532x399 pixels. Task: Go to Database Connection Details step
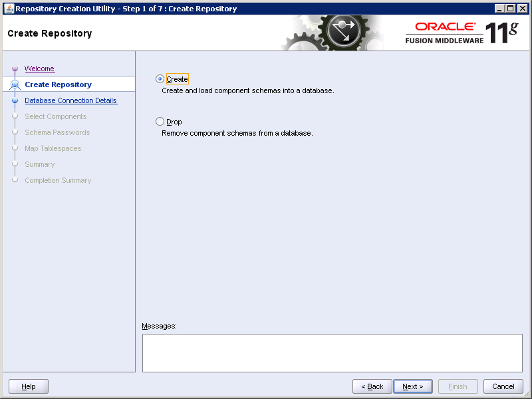71,100
